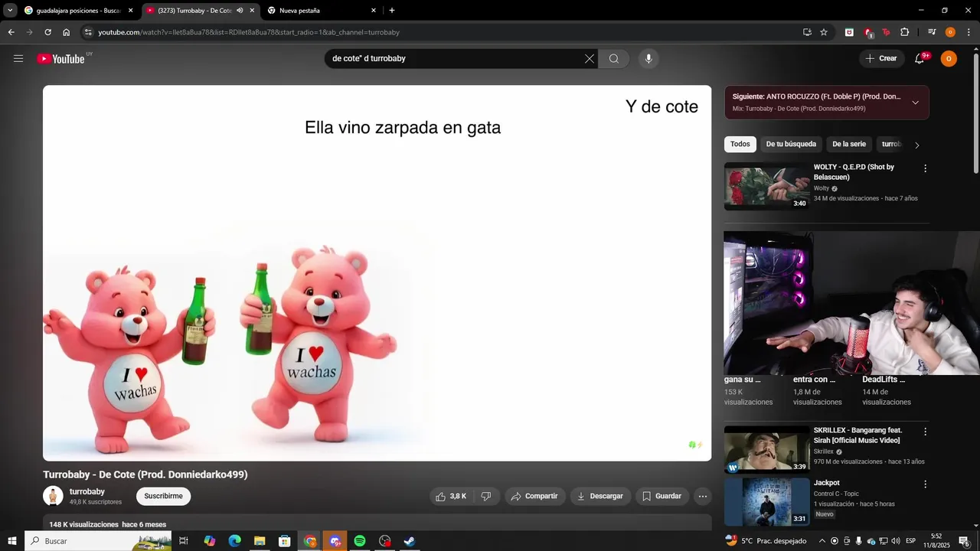The height and width of the screenshot is (551, 980).
Task: Close the Turrobaby - De Cote tab
Action: pos(252,11)
